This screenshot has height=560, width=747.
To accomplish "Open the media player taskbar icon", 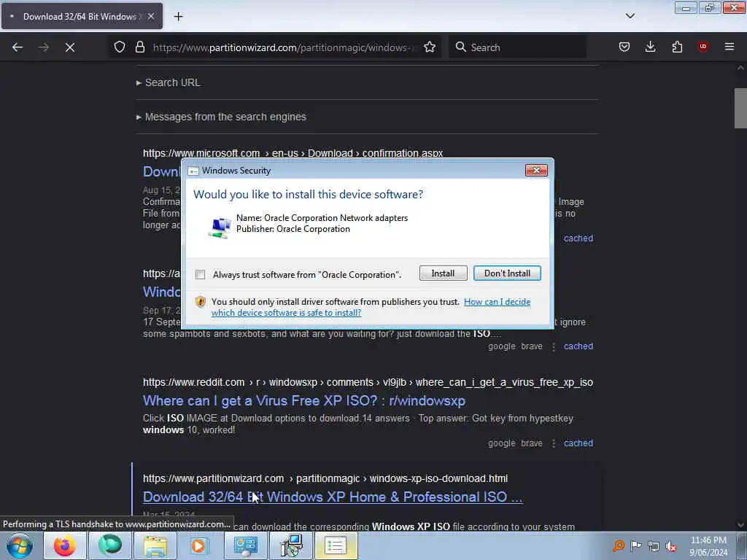I will 198,545.
